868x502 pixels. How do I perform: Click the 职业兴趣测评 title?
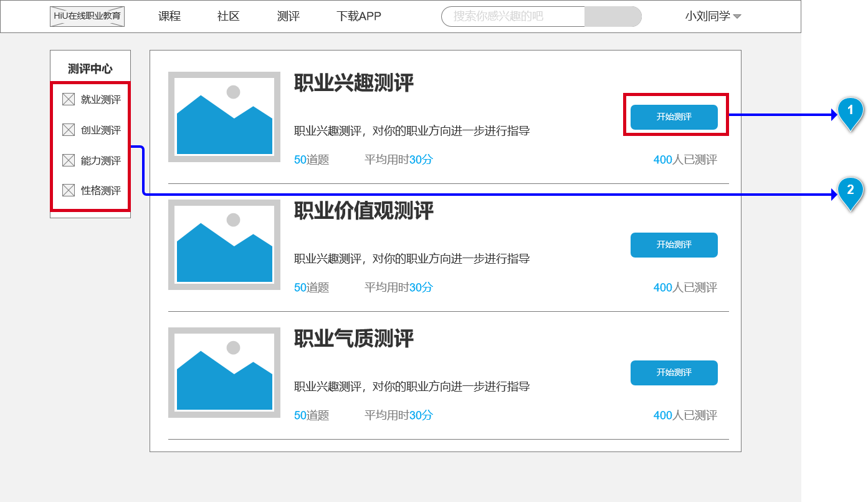354,83
